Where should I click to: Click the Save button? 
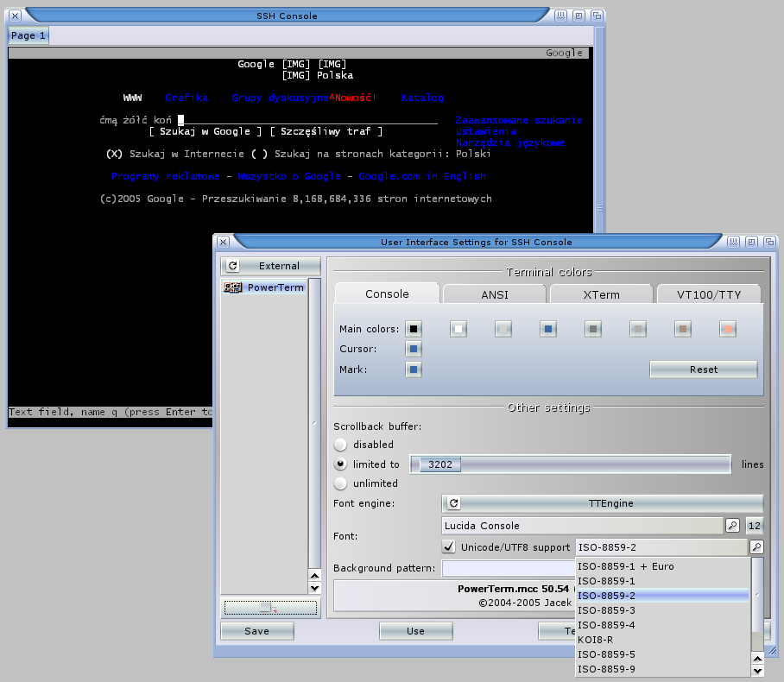click(x=256, y=631)
